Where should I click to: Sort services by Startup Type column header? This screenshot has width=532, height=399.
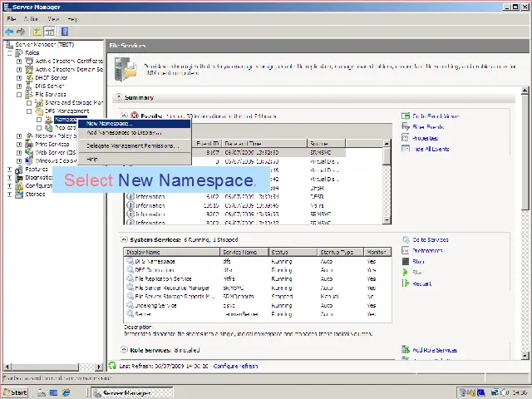pyautogui.click(x=336, y=252)
